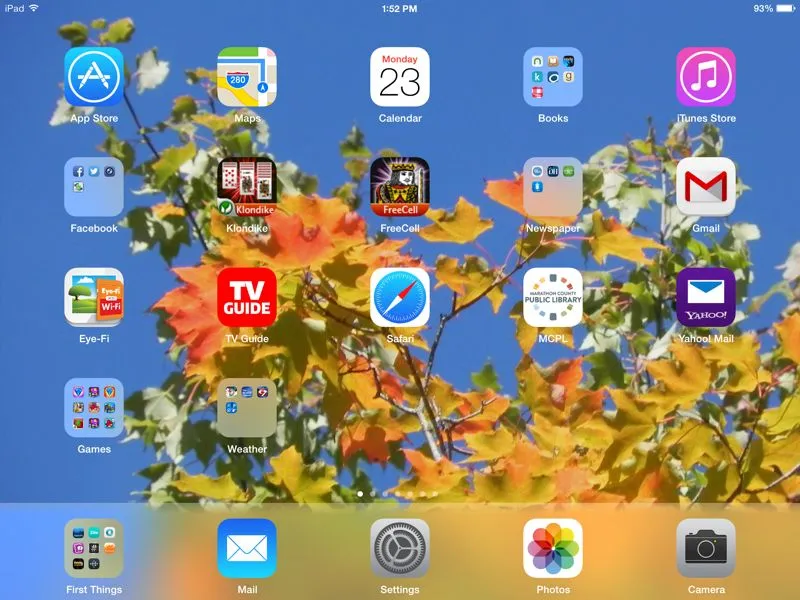Launch the Eye-Fi app

[94, 297]
